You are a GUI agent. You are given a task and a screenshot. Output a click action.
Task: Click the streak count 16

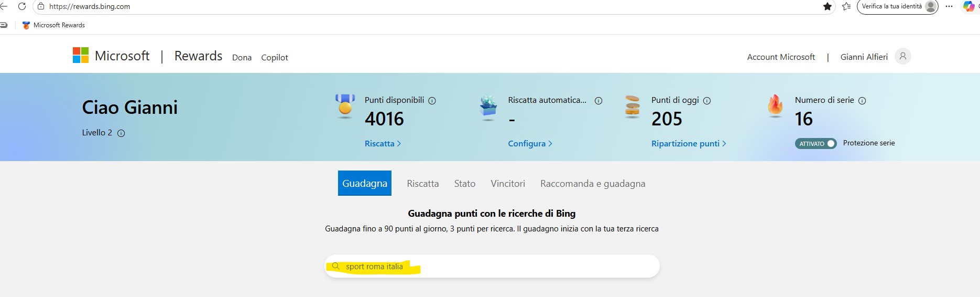(x=804, y=119)
